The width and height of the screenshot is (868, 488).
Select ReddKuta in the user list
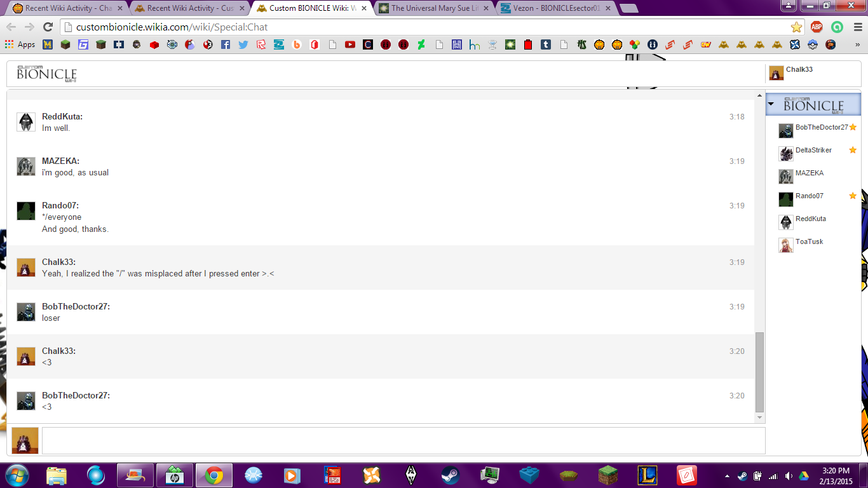(x=811, y=219)
